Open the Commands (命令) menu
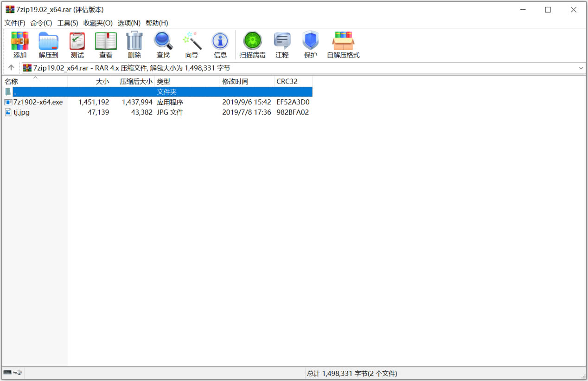Image resolution: width=588 pixels, height=381 pixels. (x=41, y=23)
